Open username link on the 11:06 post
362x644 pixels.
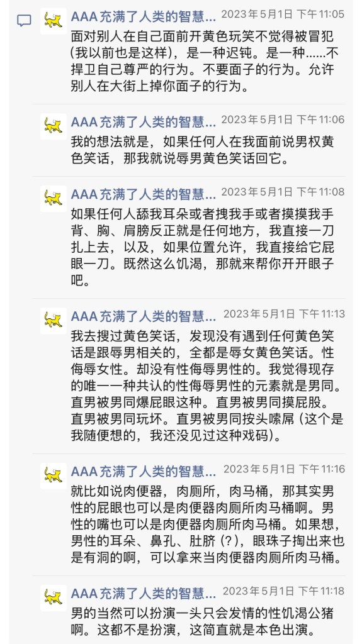click(x=143, y=122)
